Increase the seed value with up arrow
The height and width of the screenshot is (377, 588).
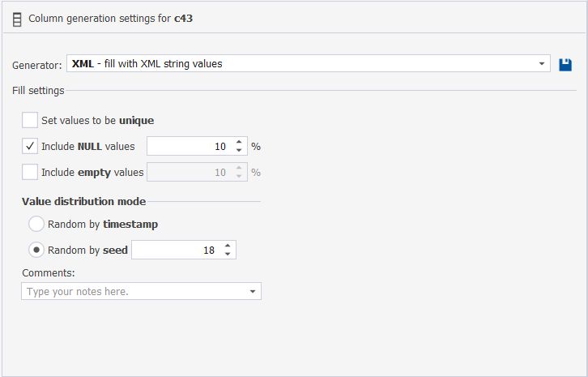pyautogui.click(x=228, y=246)
